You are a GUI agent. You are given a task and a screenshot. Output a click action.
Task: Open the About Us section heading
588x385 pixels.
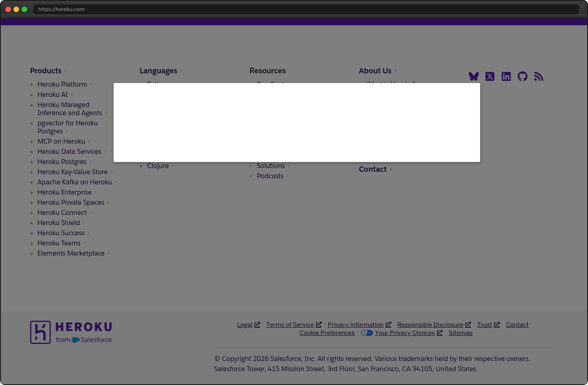click(375, 70)
